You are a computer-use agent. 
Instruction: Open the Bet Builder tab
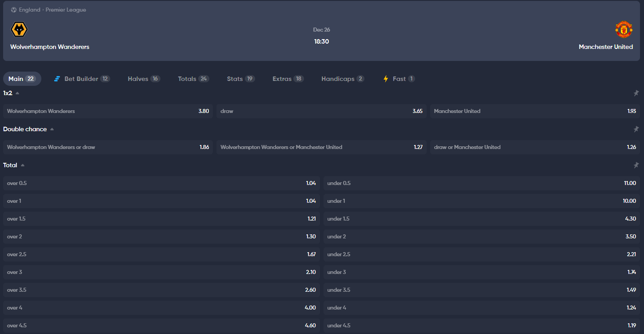tap(82, 79)
